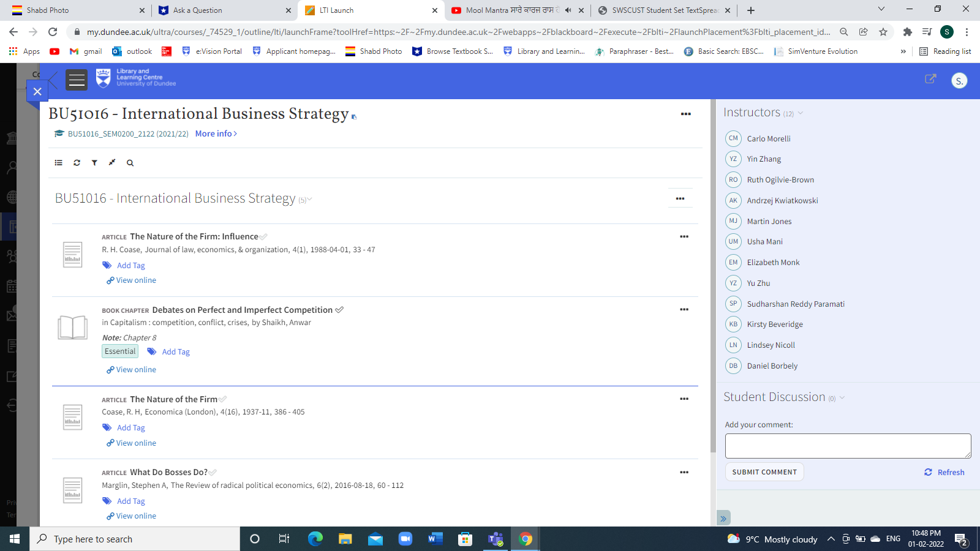Open the tab search dropdown arrow
This screenshot has height=551, width=980.
click(881, 9)
